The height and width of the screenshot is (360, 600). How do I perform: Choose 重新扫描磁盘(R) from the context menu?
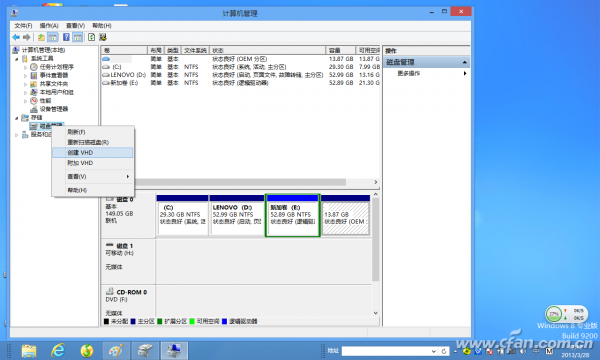pyautogui.click(x=93, y=142)
